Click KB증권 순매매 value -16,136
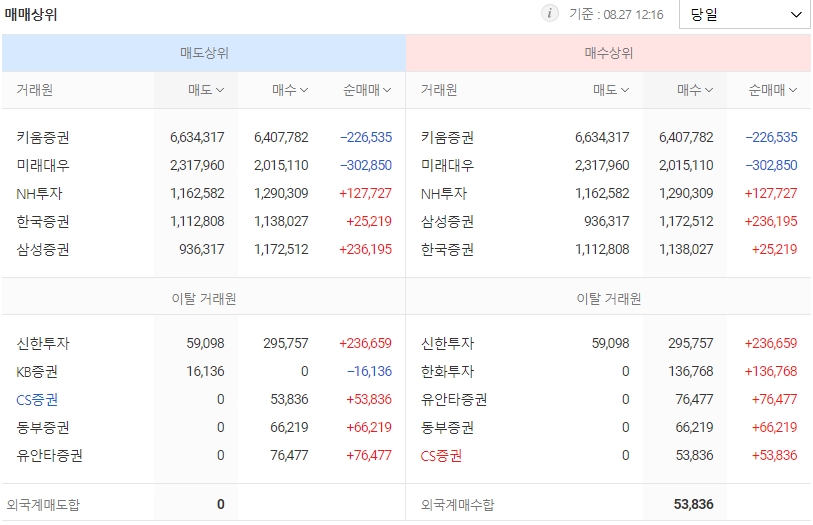This screenshot has height=525, width=813. click(369, 372)
